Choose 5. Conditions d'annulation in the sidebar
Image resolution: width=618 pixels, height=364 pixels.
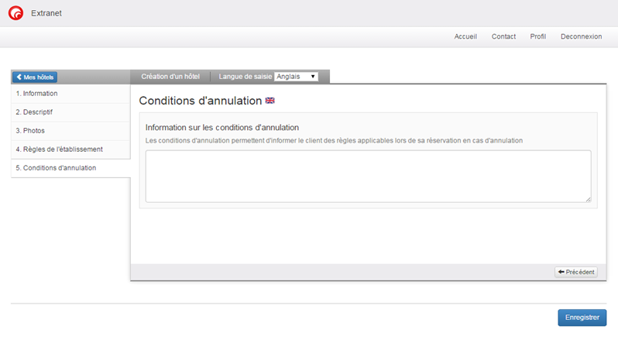[x=56, y=168]
